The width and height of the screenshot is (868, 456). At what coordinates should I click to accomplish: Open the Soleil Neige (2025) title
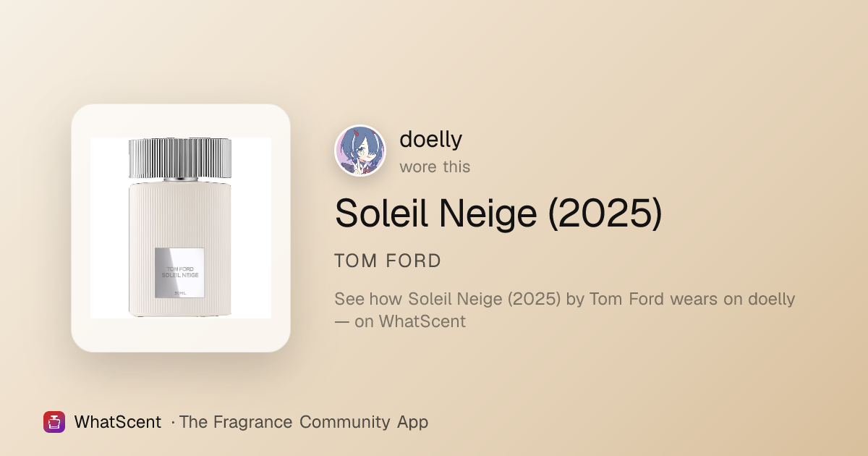coord(498,214)
